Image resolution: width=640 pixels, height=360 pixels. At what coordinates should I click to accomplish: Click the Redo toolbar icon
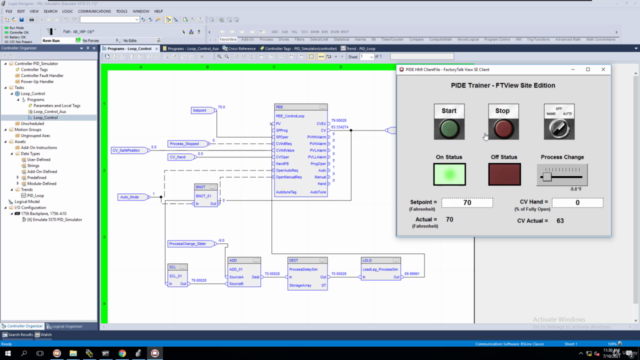(x=74, y=20)
